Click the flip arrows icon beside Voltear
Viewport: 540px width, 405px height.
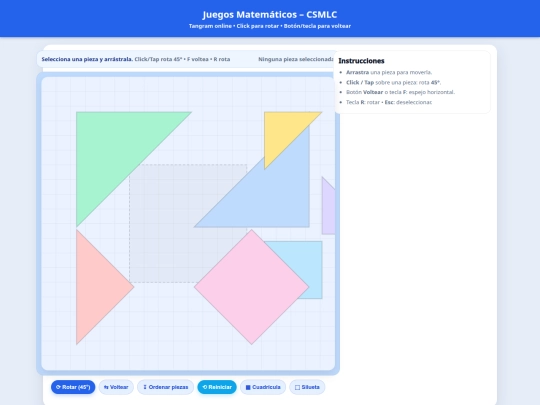click(x=106, y=387)
